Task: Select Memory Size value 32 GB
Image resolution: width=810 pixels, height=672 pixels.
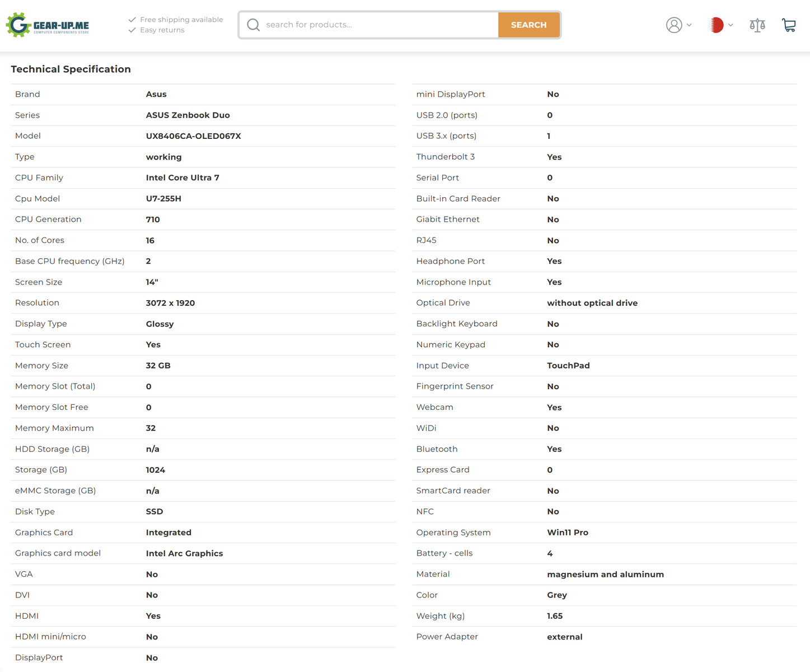Action: click(x=158, y=366)
